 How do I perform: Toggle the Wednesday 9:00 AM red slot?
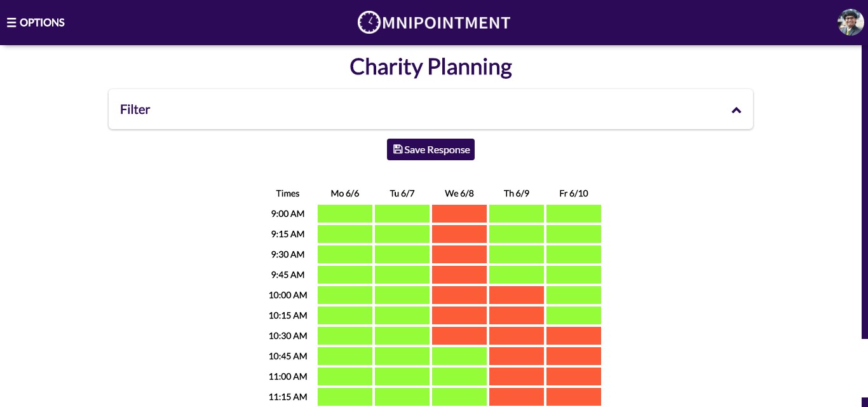point(459,214)
